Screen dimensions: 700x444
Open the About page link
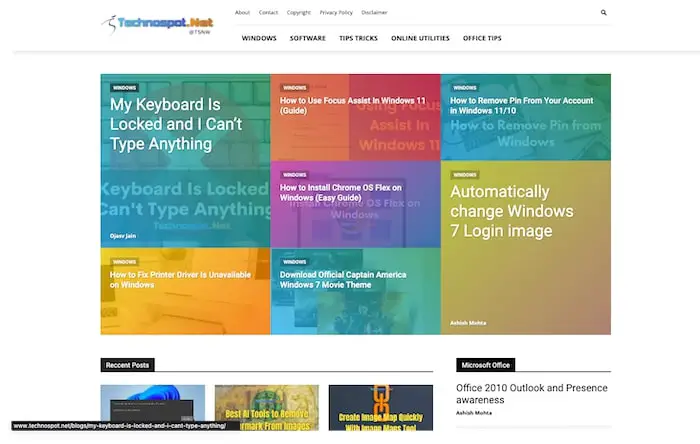242,12
